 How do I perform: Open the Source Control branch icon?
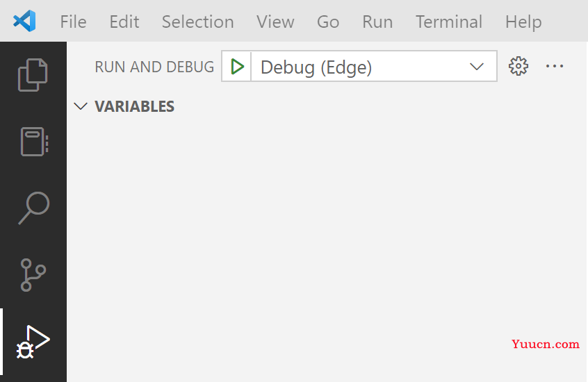[x=33, y=274]
